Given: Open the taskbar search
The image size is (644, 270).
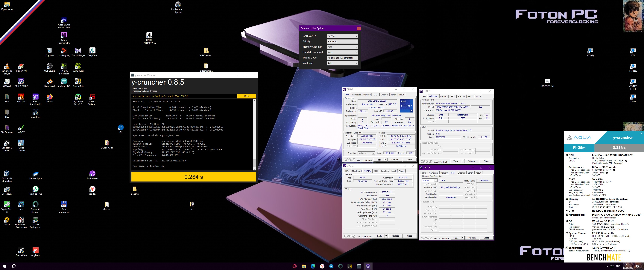Looking at the screenshot, I should 14,266.
